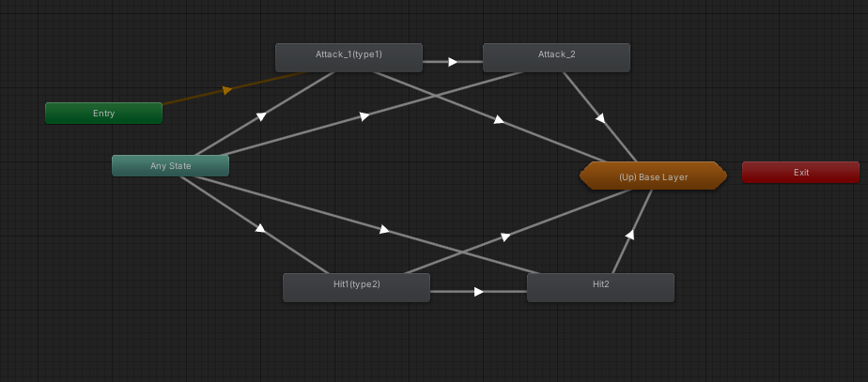Screen dimensions: 868x382
Task: Click the Any State to Attack_2 transition arrow
Action: click(x=364, y=116)
